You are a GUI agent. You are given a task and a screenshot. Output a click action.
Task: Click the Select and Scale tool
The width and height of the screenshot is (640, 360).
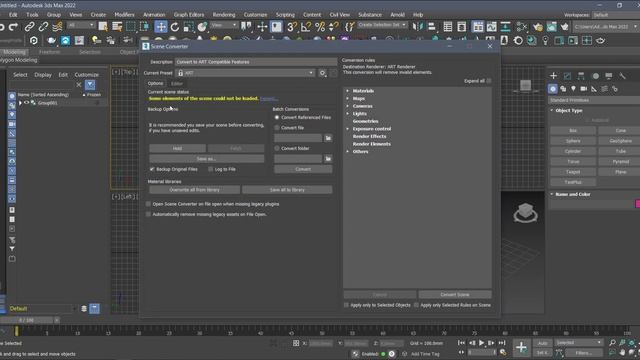coord(188,27)
